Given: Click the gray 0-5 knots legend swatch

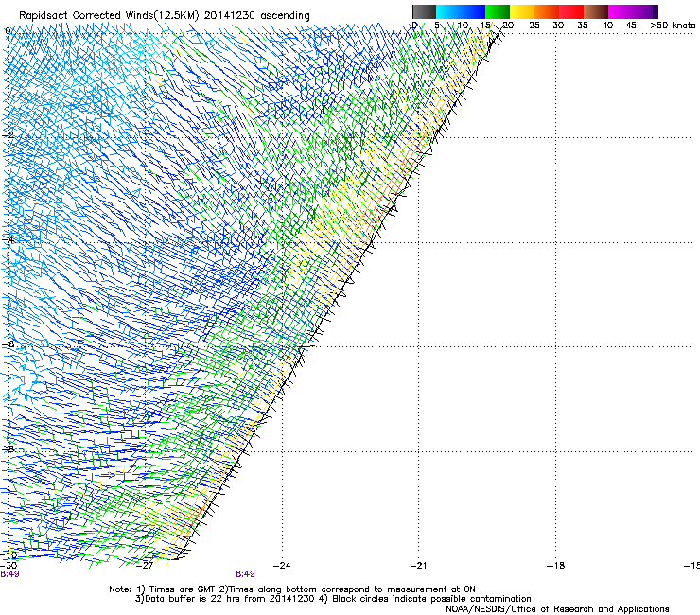Looking at the screenshot, I should tap(424, 11).
